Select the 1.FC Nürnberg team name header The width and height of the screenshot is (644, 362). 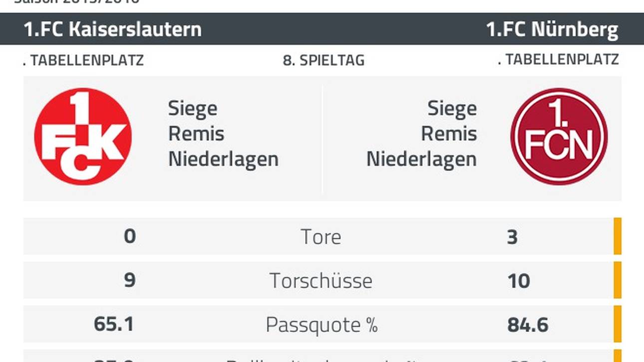(x=552, y=29)
